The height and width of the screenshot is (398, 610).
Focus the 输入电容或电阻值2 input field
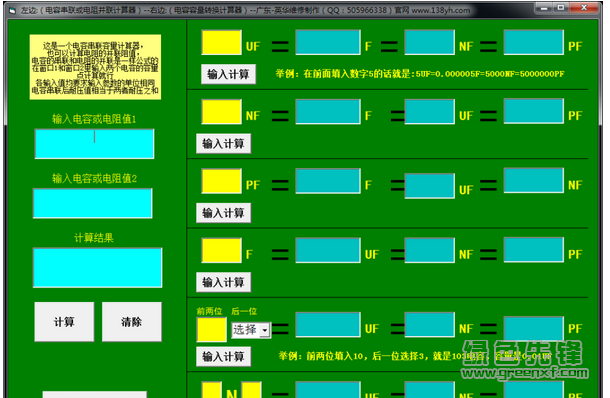tap(93, 203)
